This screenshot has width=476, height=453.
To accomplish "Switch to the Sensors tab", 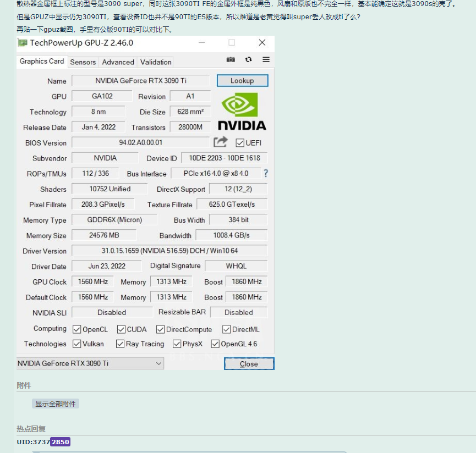I will click(x=83, y=62).
